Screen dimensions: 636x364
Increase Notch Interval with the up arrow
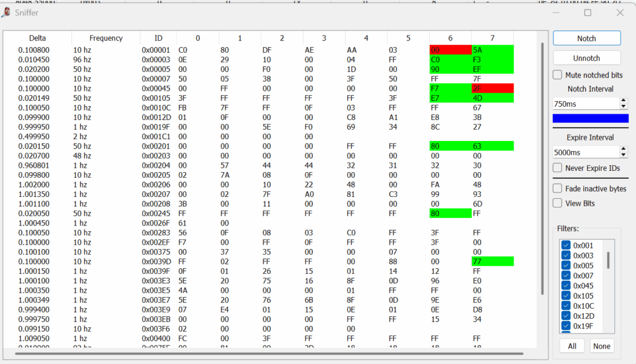pos(624,101)
